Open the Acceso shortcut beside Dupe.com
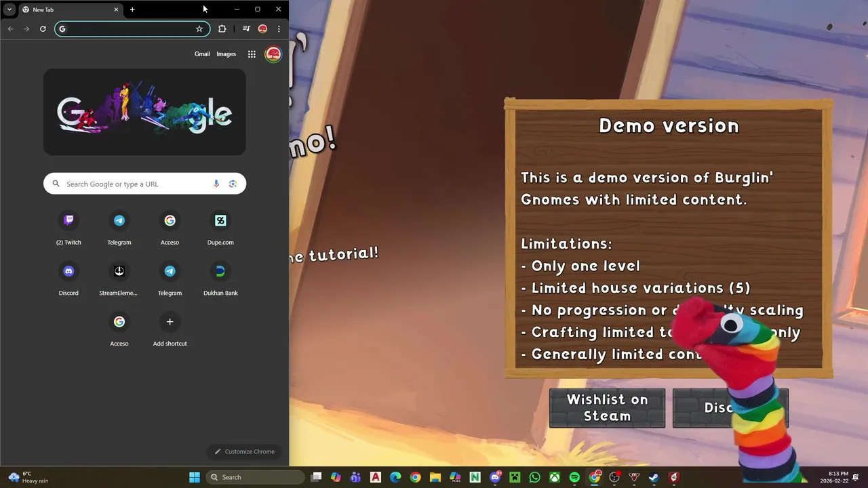Viewport: 868px width, 488px height. (x=170, y=228)
